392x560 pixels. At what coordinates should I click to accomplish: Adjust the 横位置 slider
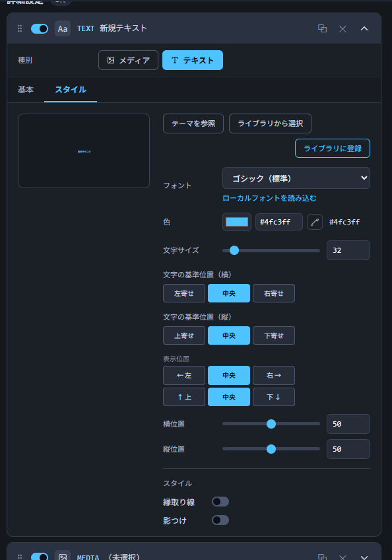point(271,424)
